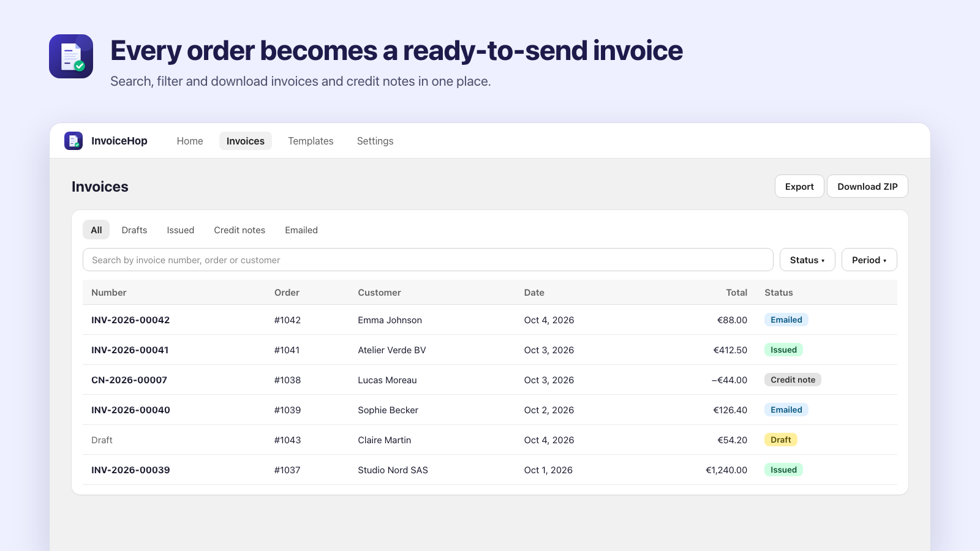Open invoice INV-2026-00039
The width and height of the screenshot is (980, 551).
[x=130, y=470]
